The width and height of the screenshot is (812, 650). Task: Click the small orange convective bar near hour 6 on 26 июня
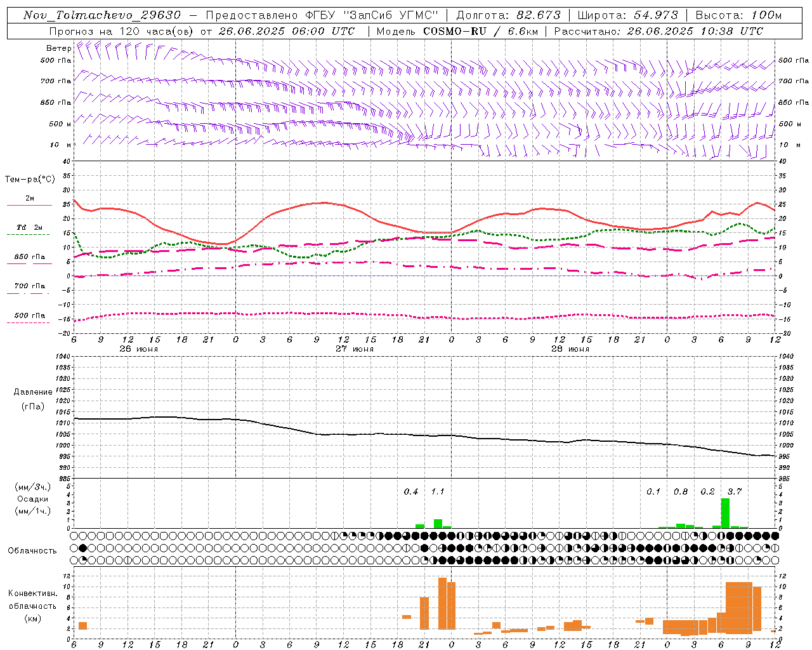(82, 626)
